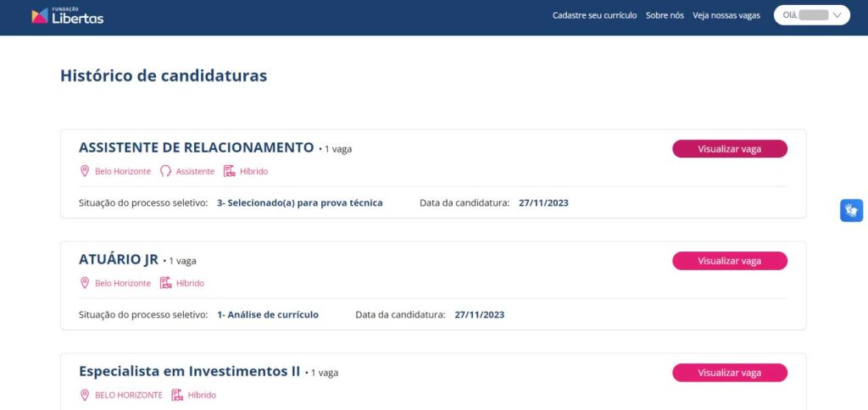The height and width of the screenshot is (410, 868).
Task: Select location pin icon in Atuário JR card
Action: pyautogui.click(x=85, y=283)
